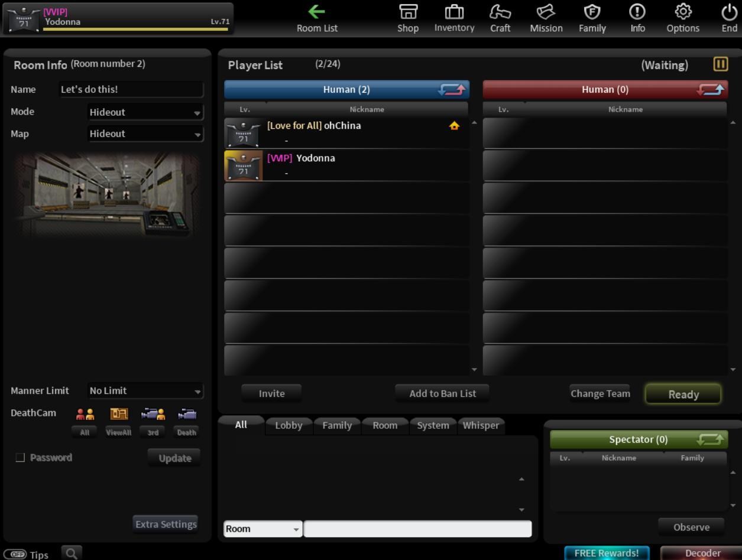
Task: Toggle the Tips OFF switch
Action: click(x=15, y=555)
